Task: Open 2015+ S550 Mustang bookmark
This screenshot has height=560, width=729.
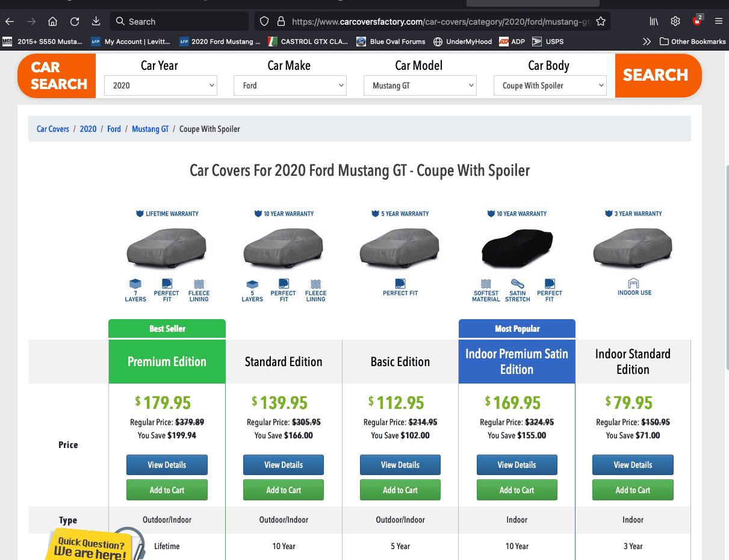Action: tap(42, 42)
